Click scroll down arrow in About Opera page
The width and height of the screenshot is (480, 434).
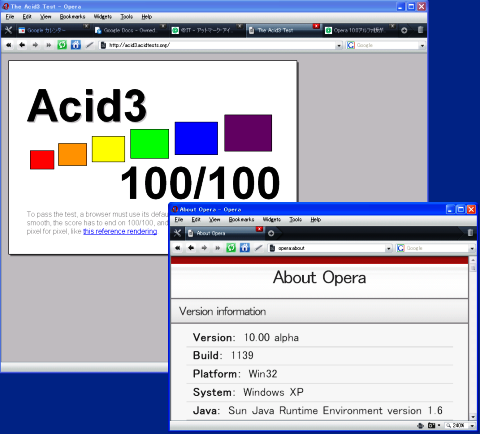(473, 417)
